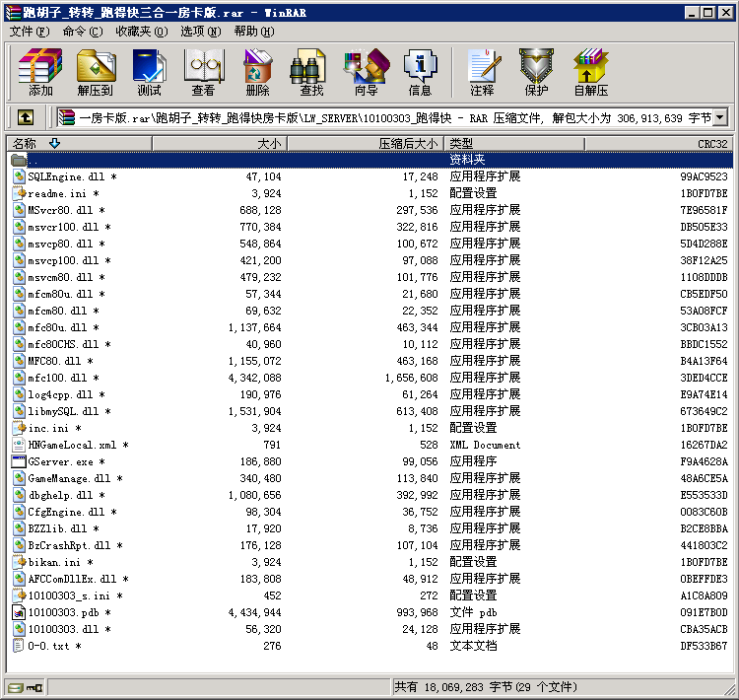Click the 信息 (Info) toolbar icon

[x=420, y=72]
